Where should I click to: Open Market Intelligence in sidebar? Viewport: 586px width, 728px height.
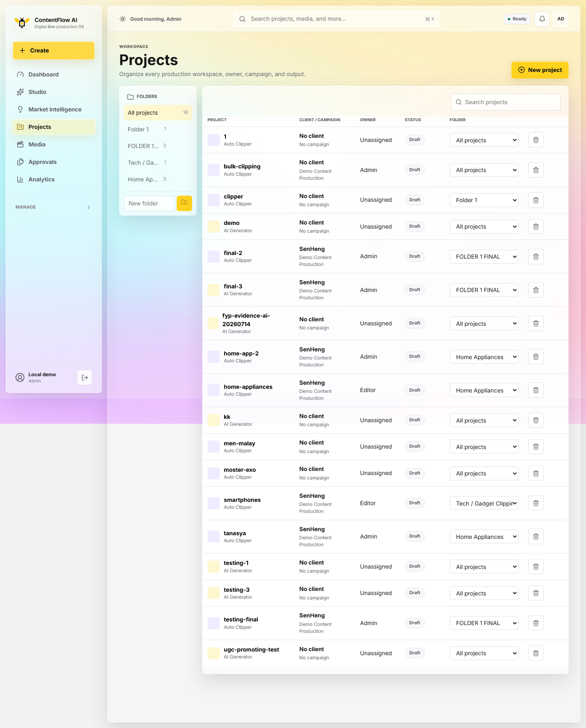point(54,109)
